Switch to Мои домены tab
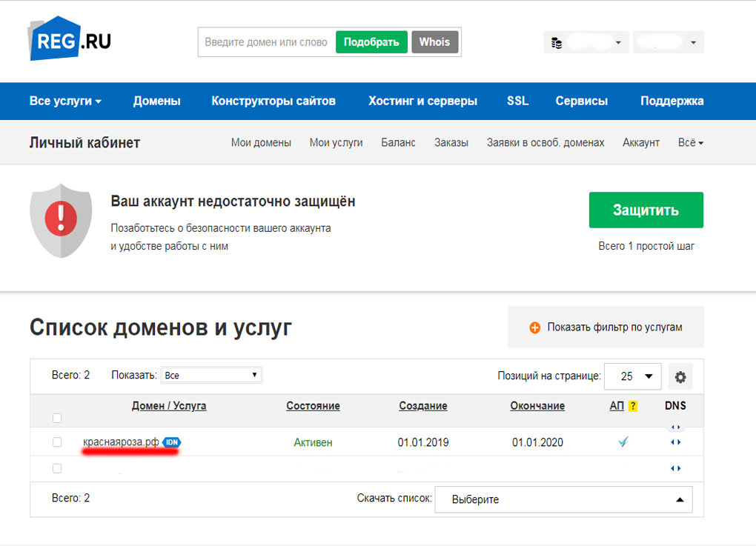756x546 pixels. [261, 143]
